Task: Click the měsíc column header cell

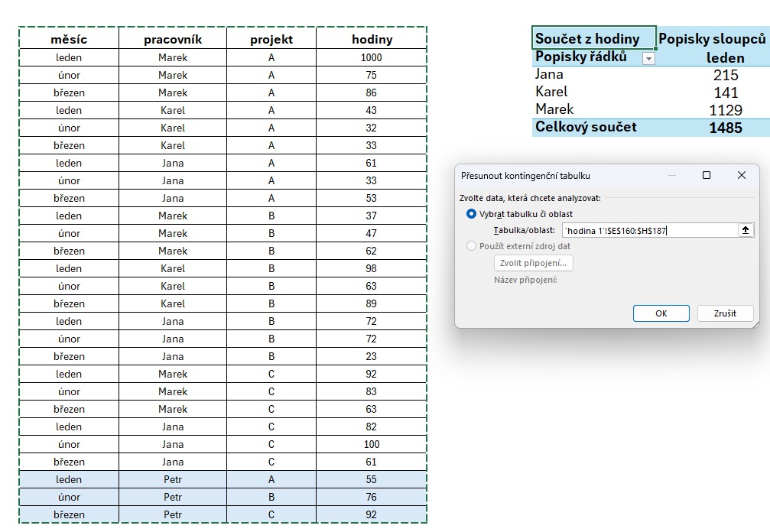Action: 69,39
